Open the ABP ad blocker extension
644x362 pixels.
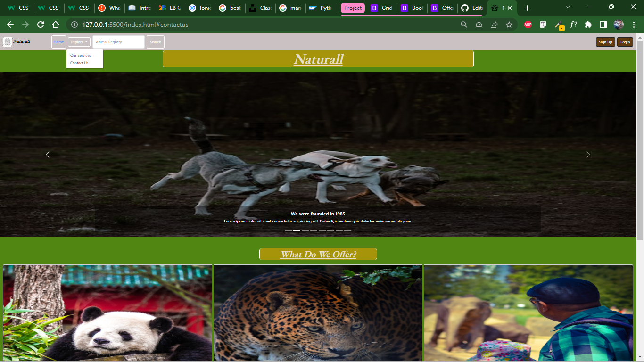click(x=528, y=25)
